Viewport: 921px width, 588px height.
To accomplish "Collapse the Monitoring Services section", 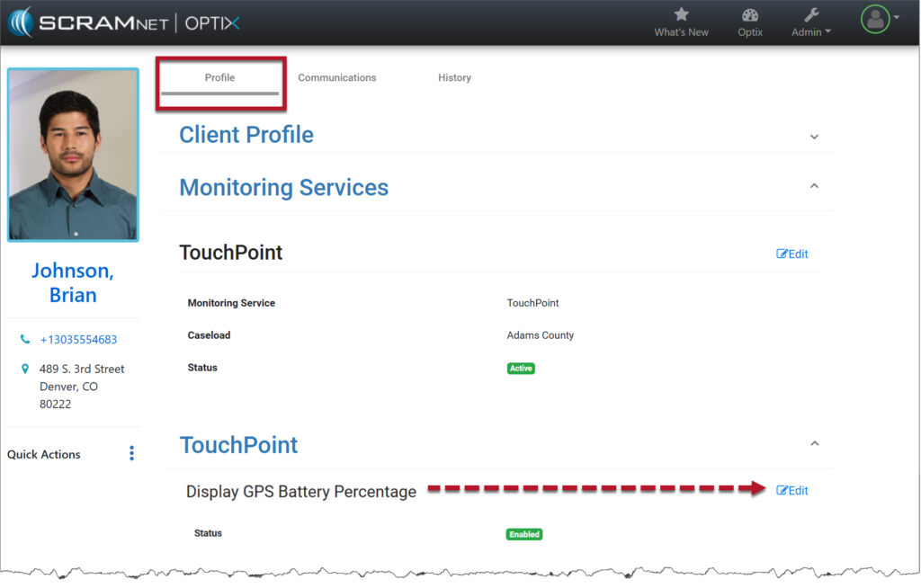I will (x=814, y=186).
